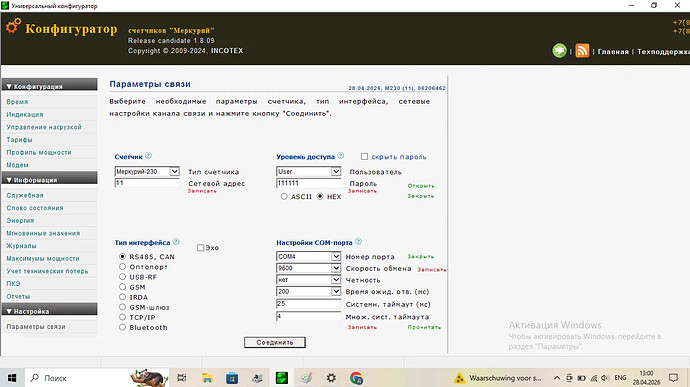The width and height of the screenshot is (690, 387).
Task: Click the network address input field
Action: 147,183
